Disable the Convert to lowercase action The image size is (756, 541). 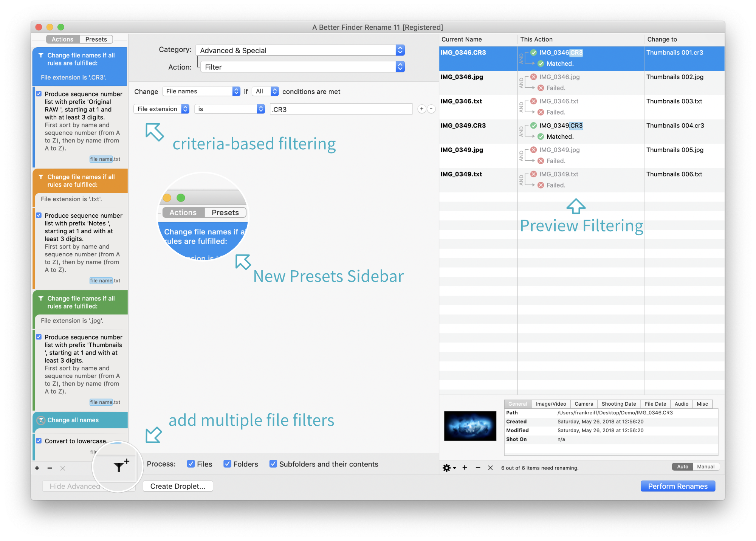point(39,441)
